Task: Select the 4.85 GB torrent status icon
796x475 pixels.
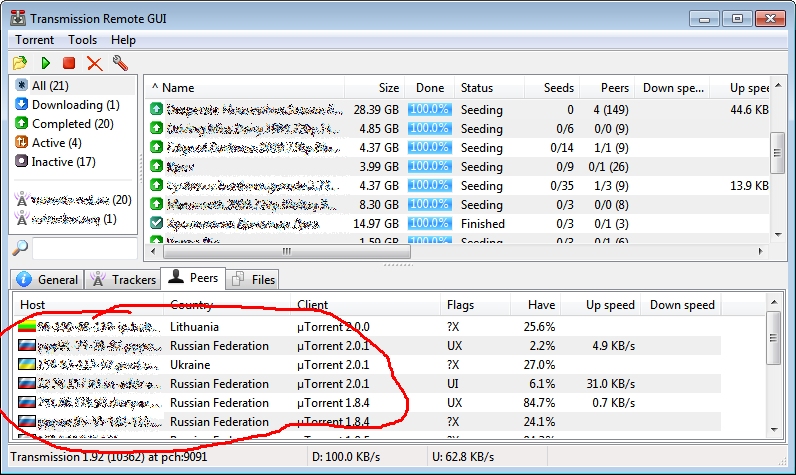Action: point(156,128)
